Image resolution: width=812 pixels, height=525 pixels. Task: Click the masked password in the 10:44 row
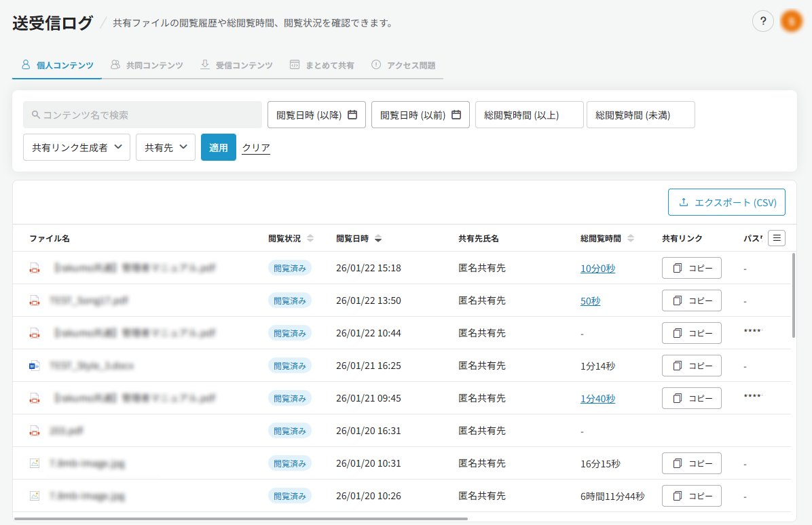coord(752,332)
